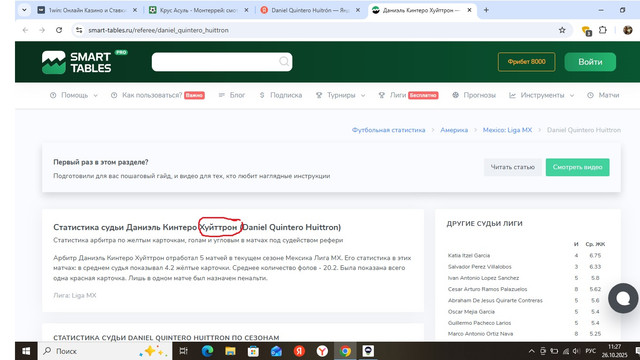
Task: Open the tab list chevron in Chrome
Action: (x=24, y=10)
